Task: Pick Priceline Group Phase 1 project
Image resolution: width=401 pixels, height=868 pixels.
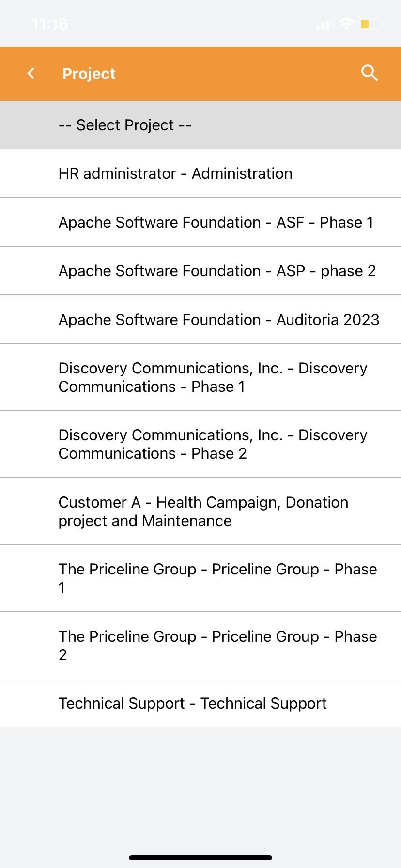Action: click(217, 578)
